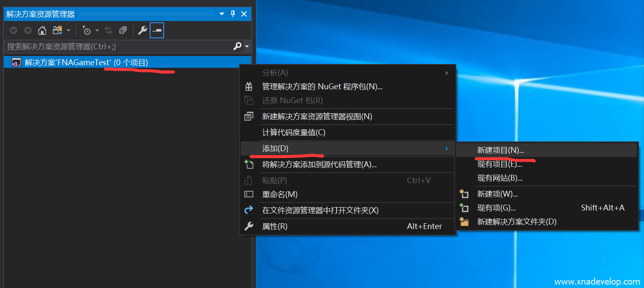Click the NuGet package gift icon
The width and height of the screenshot is (644, 288).
coord(249,87)
